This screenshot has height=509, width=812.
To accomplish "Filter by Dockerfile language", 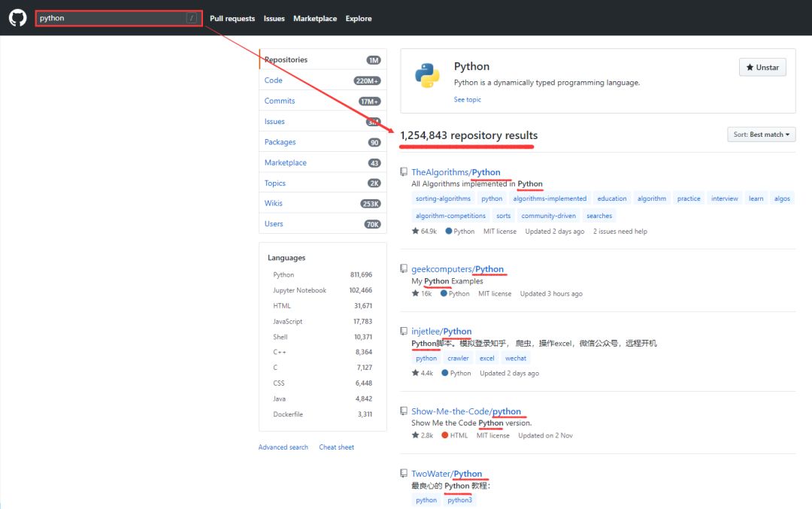I will pos(323,414).
